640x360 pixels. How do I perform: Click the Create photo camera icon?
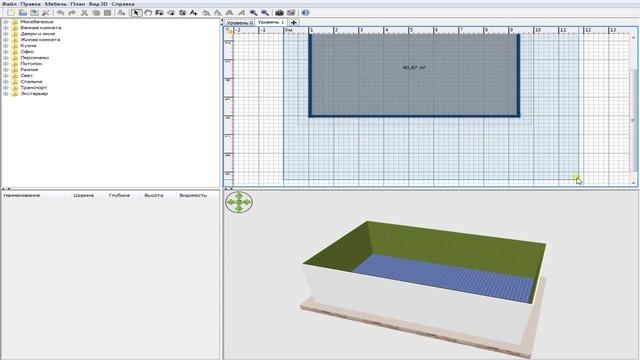pyautogui.click(x=279, y=13)
